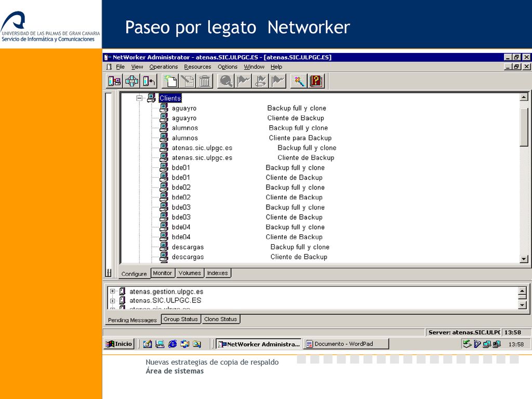Open the Options menu
This screenshot has height=399, width=532.
228,67
